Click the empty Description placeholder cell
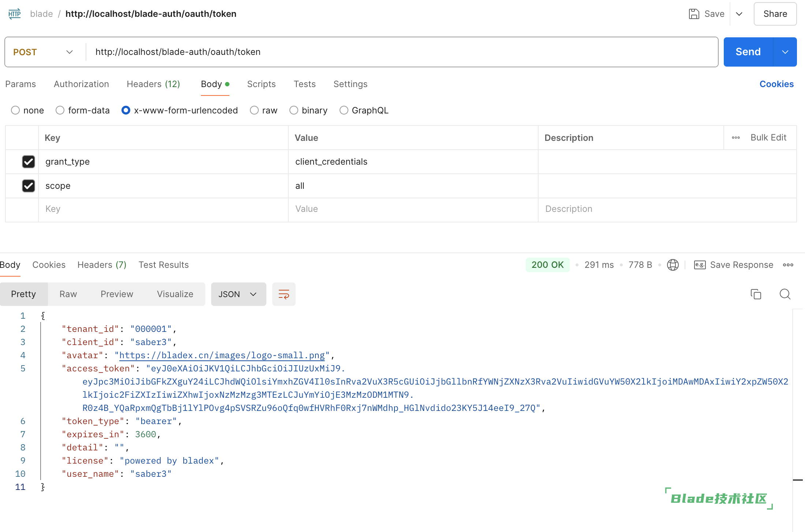The image size is (805, 532). 667,210
